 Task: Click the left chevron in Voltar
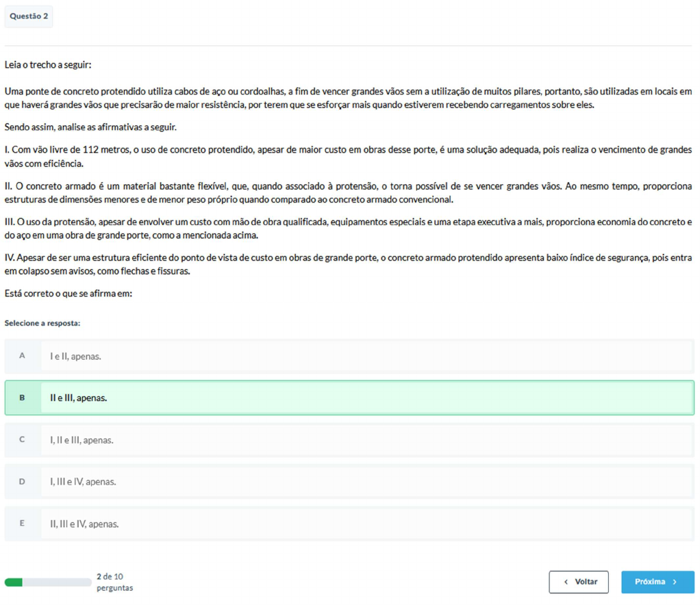(x=566, y=582)
